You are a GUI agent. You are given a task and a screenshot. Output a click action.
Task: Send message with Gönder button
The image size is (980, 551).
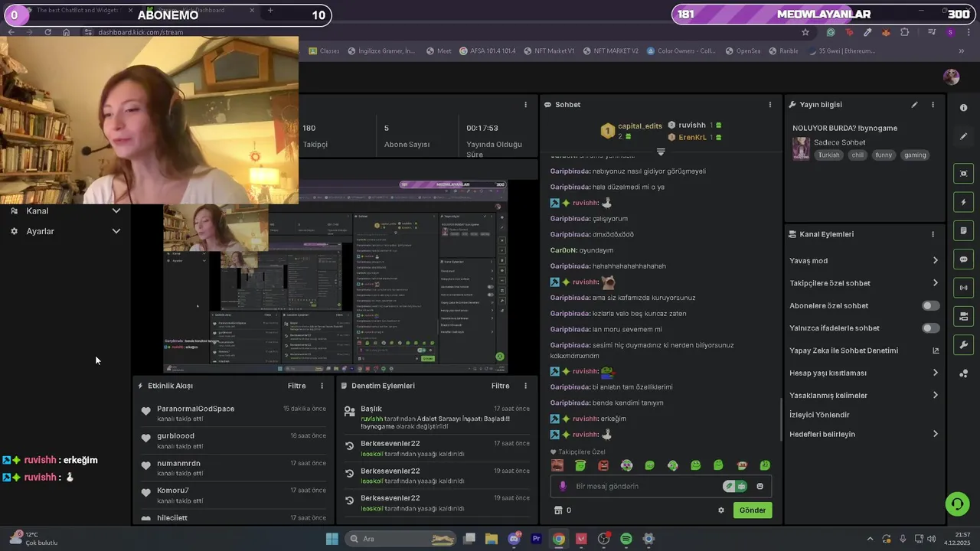pyautogui.click(x=752, y=510)
